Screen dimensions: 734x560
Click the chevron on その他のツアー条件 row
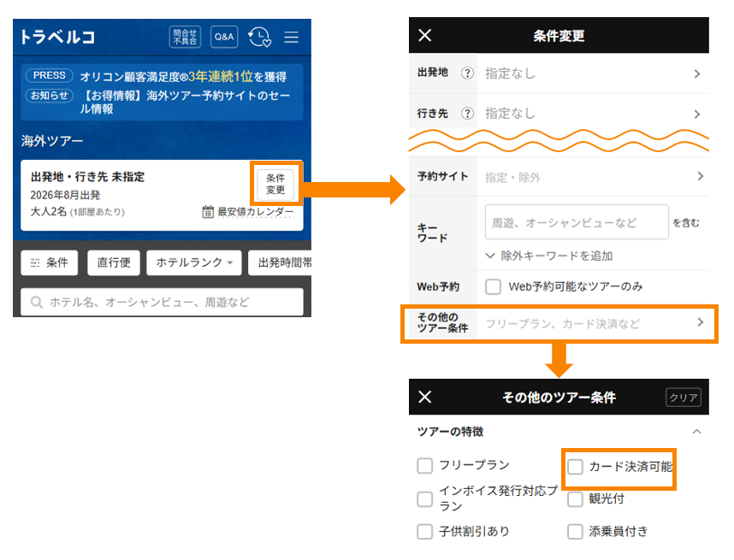pos(701,321)
